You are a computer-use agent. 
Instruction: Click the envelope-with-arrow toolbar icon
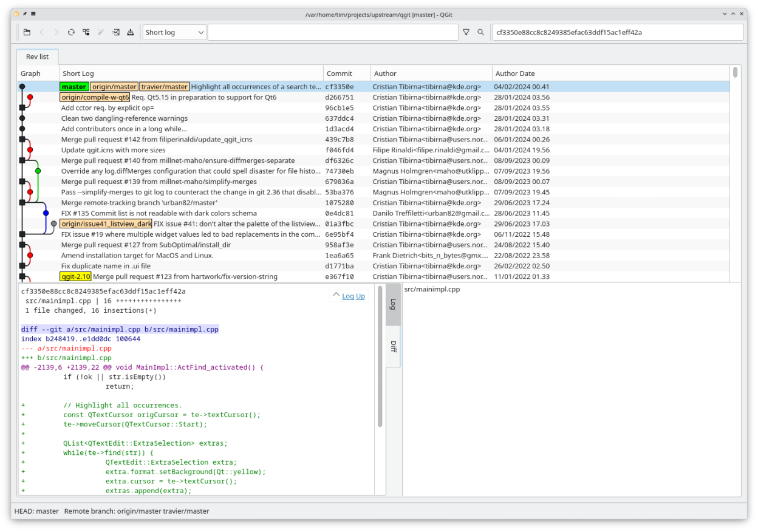[x=115, y=33]
